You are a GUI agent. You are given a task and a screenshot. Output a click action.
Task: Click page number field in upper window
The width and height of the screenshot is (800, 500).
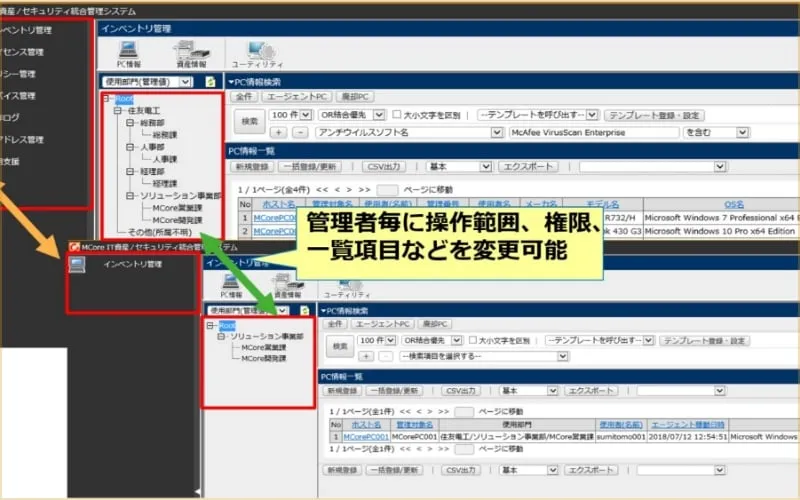pyautogui.click(x=387, y=190)
